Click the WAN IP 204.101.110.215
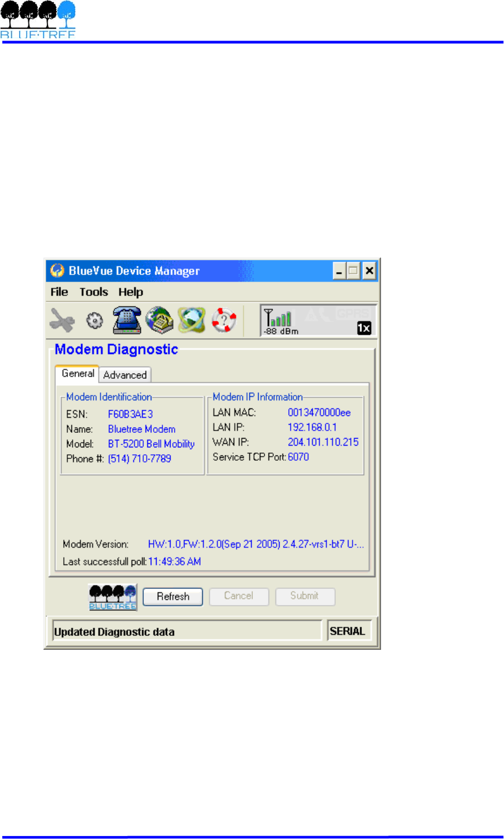The image size is (504, 839). 323,442
